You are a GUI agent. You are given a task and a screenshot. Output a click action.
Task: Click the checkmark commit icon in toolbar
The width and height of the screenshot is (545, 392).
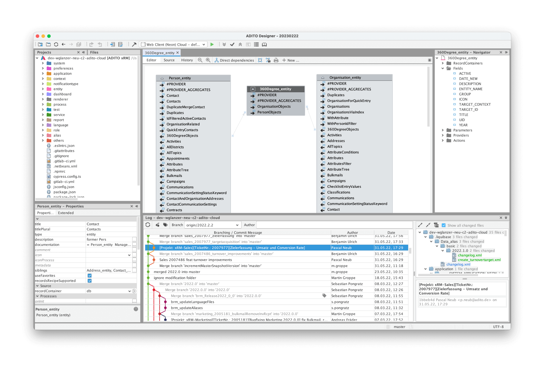tap(232, 44)
